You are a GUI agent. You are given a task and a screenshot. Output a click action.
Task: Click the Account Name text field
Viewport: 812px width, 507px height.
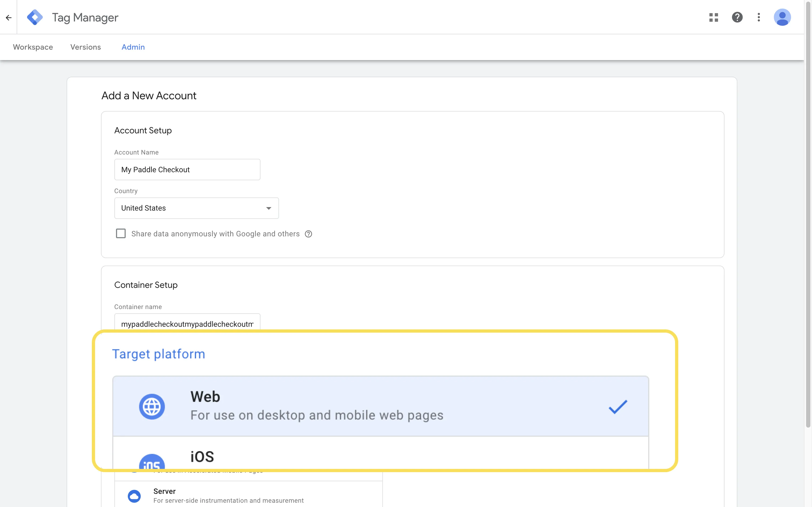[x=187, y=169]
